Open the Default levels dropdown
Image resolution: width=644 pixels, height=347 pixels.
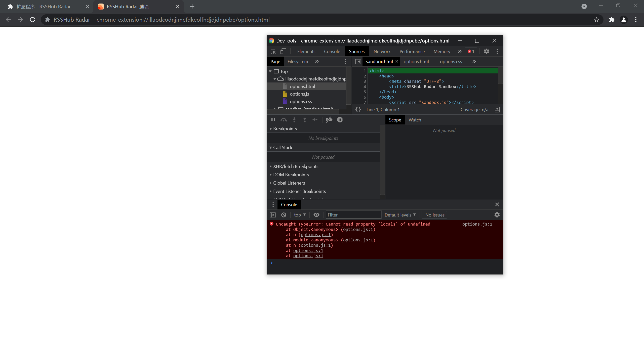[400, 215]
